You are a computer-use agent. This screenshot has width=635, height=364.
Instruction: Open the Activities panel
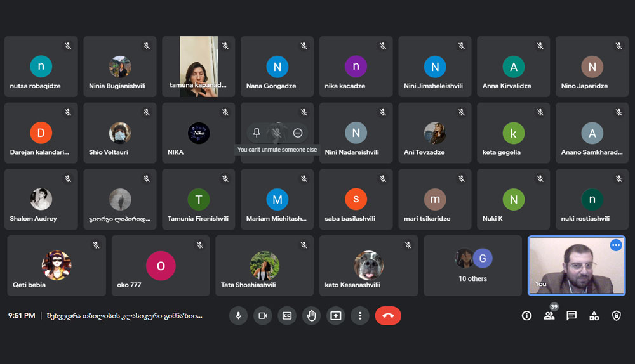(594, 315)
